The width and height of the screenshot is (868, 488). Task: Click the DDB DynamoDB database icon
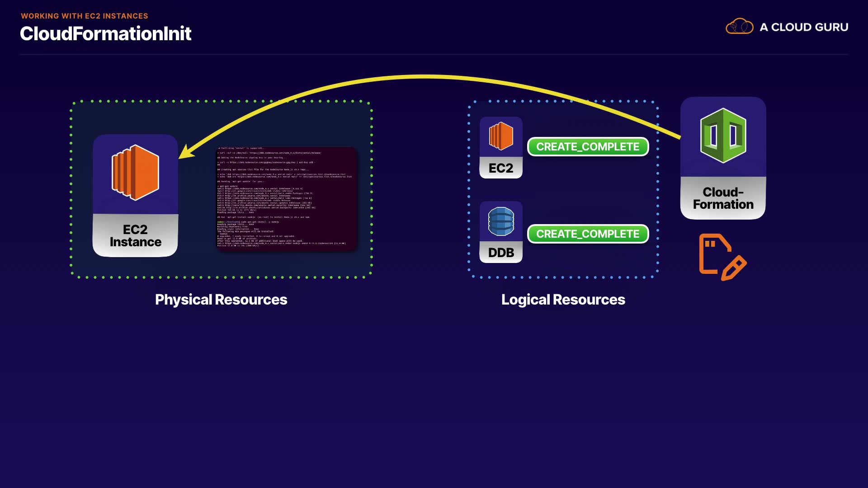tap(501, 221)
